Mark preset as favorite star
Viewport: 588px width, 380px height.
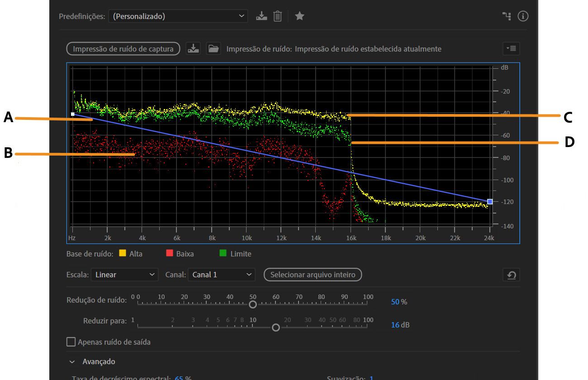click(299, 16)
